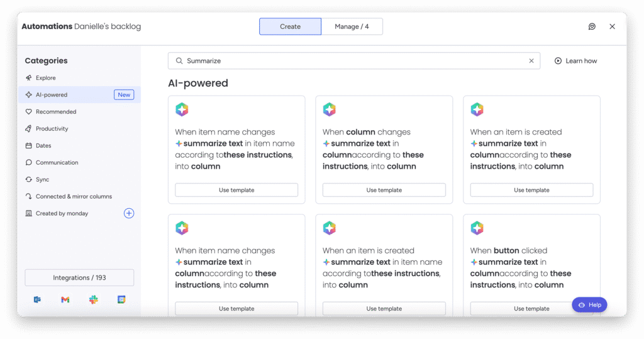Viewport: 644px width, 339px height.
Task: Use template: item name changes, summarize item name
Action: point(236,190)
